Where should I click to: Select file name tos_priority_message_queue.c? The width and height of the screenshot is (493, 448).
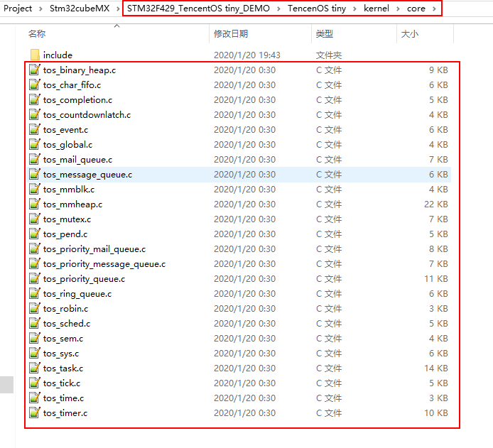point(104,264)
